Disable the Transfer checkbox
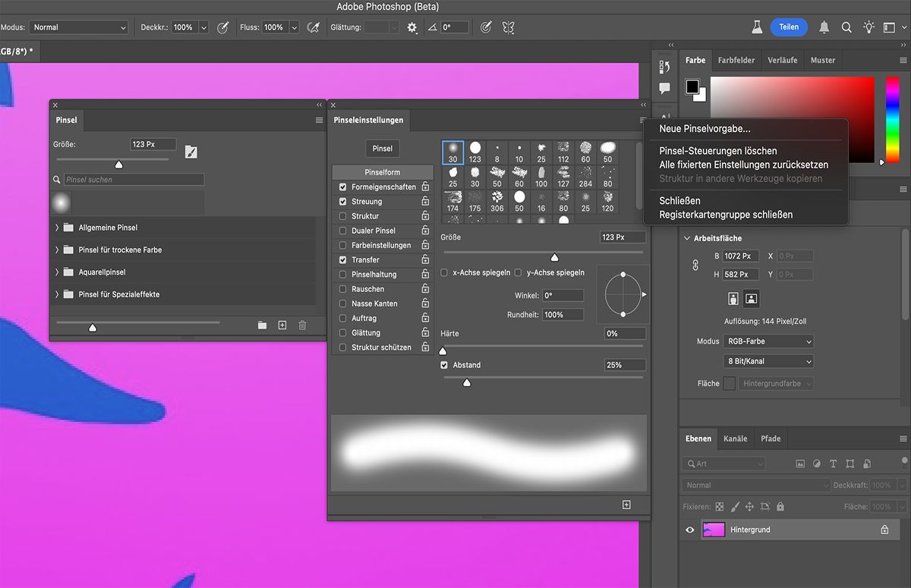Image resolution: width=911 pixels, height=588 pixels. coord(343,260)
